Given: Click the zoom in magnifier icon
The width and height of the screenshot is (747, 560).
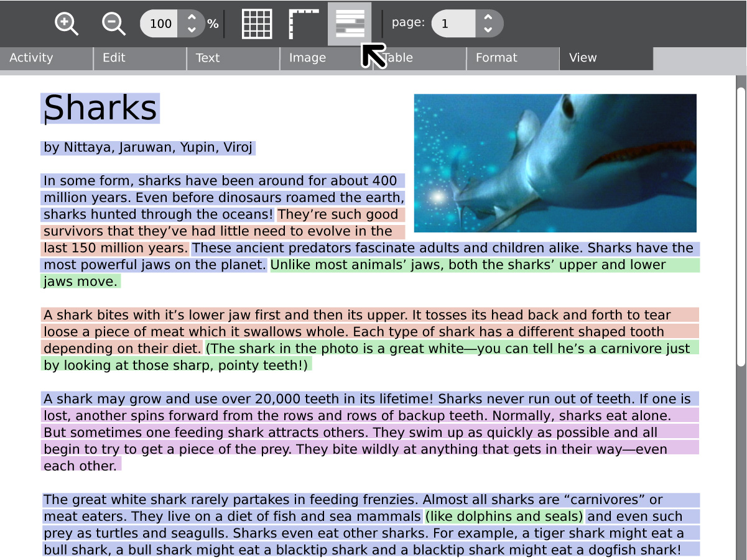Looking at the screenshot, I should coord(66,24).
